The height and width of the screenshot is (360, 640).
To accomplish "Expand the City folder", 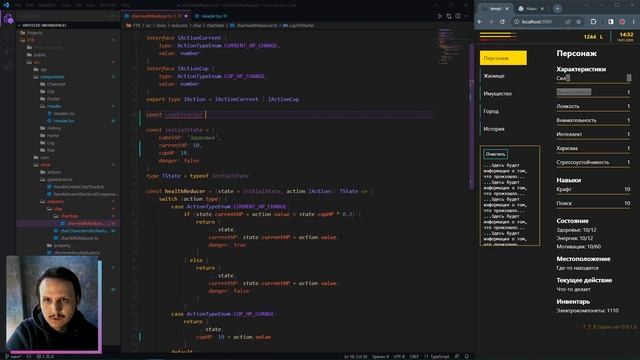I will 51,91.
